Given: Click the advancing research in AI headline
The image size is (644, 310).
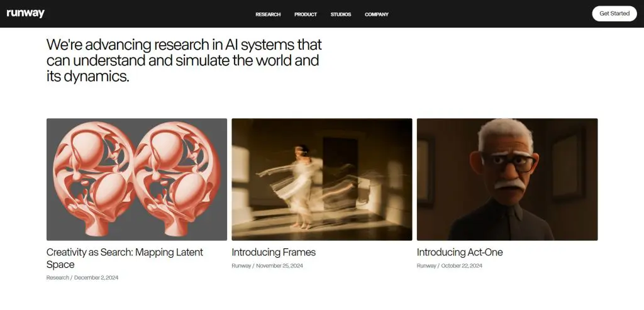Looking at the screenshot, I should pos(184,60).
